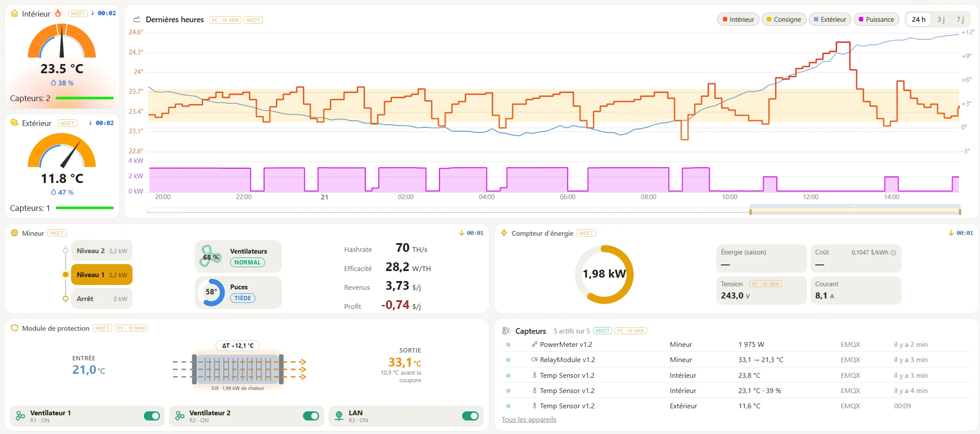Click the Capteurs panel header icon

(x=506, y=331)
